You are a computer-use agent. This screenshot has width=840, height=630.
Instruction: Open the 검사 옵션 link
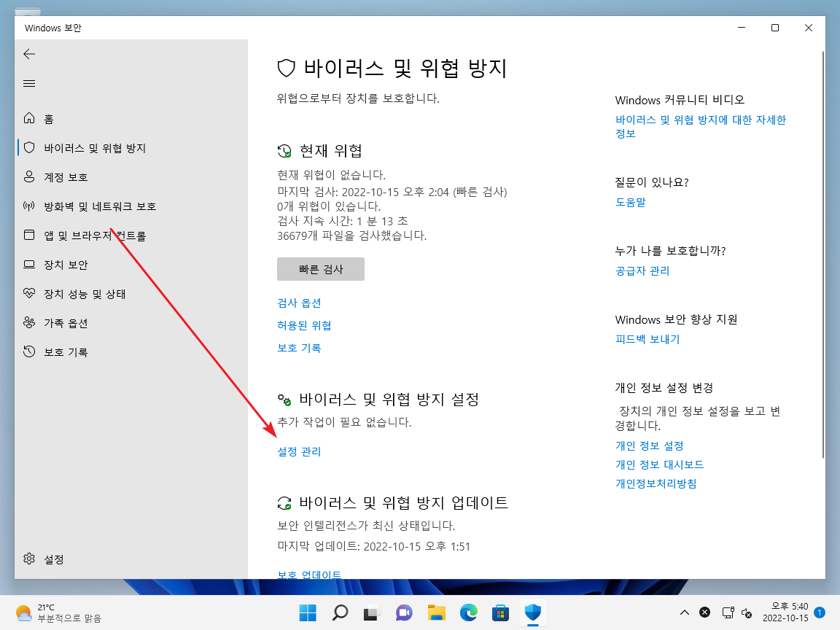pos(299,303)
